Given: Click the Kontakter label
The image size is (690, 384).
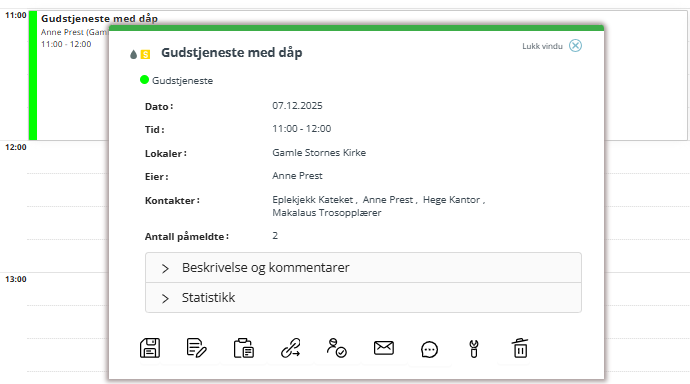Looking at the screenshot, I should [x=172, y=201].
